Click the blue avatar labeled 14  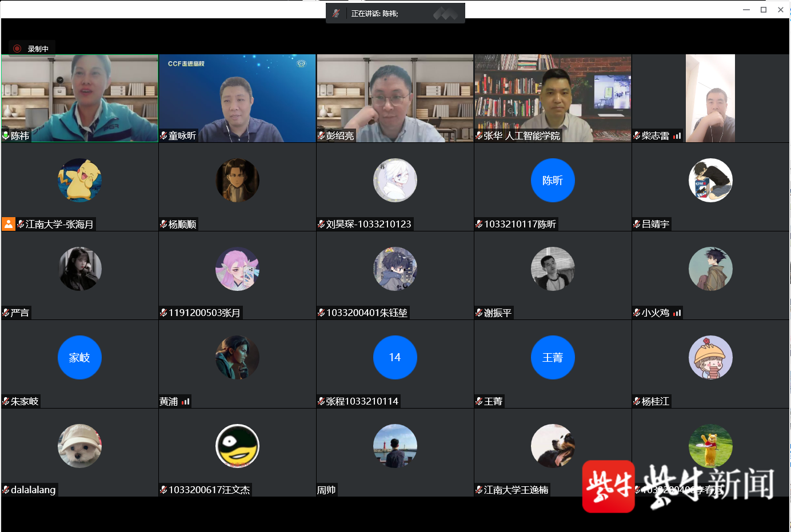click(x=395, y=357)
